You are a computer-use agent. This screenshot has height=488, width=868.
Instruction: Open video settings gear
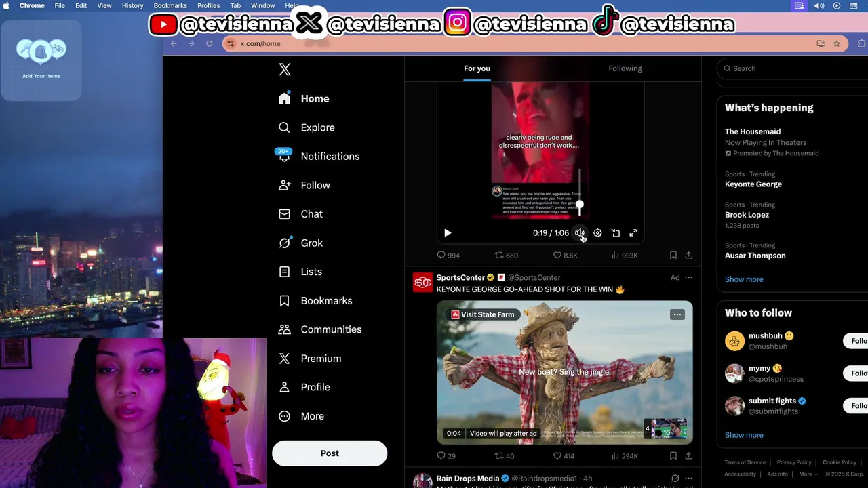(597, 233)
